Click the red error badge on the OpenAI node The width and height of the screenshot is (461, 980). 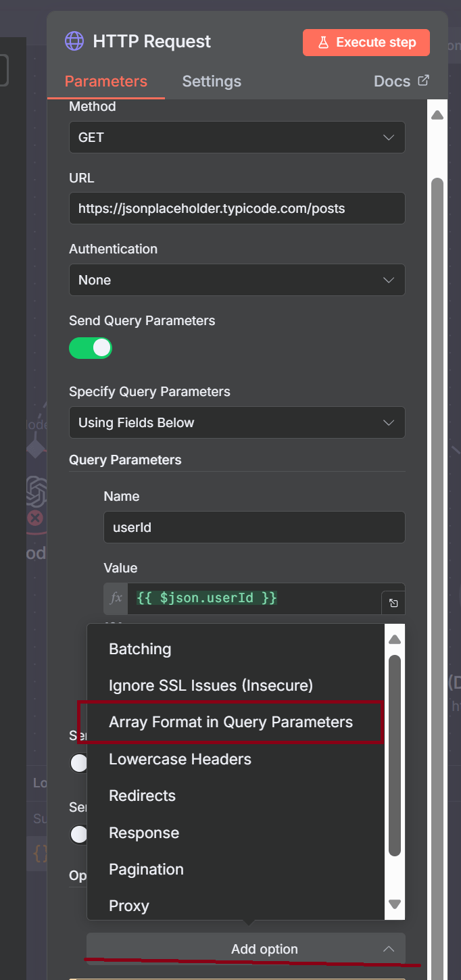point(37,518)
